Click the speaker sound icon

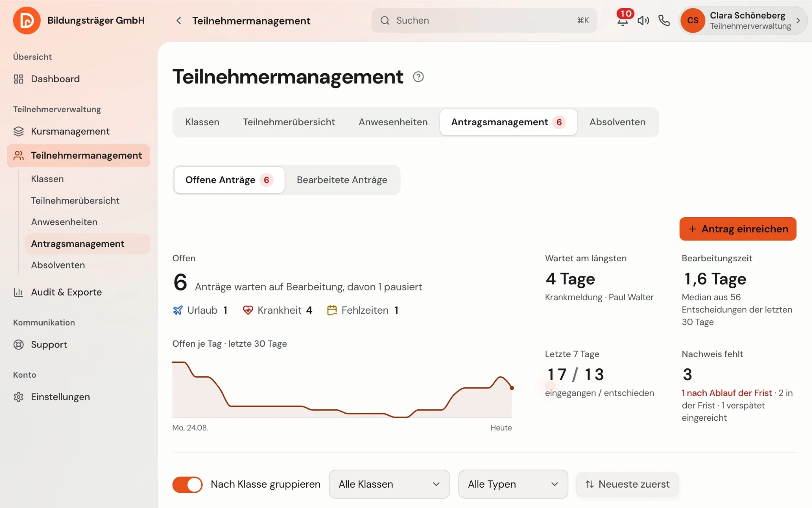pos(643,20)
